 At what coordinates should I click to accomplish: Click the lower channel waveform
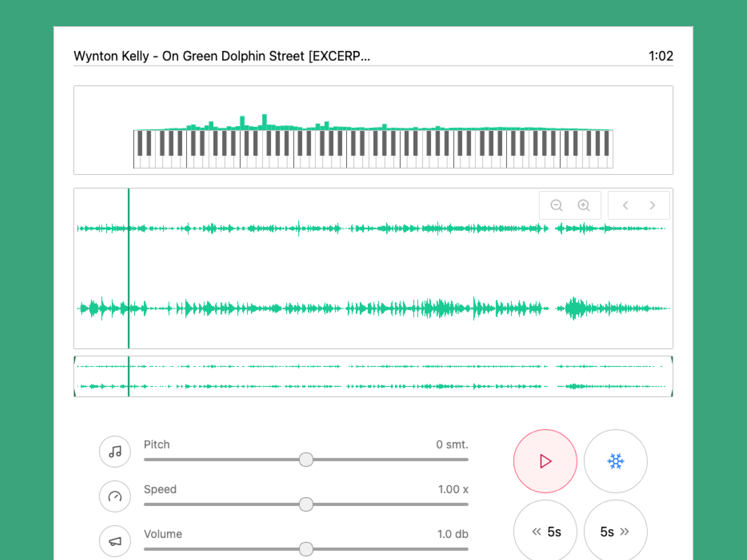(x=371, y=308)
